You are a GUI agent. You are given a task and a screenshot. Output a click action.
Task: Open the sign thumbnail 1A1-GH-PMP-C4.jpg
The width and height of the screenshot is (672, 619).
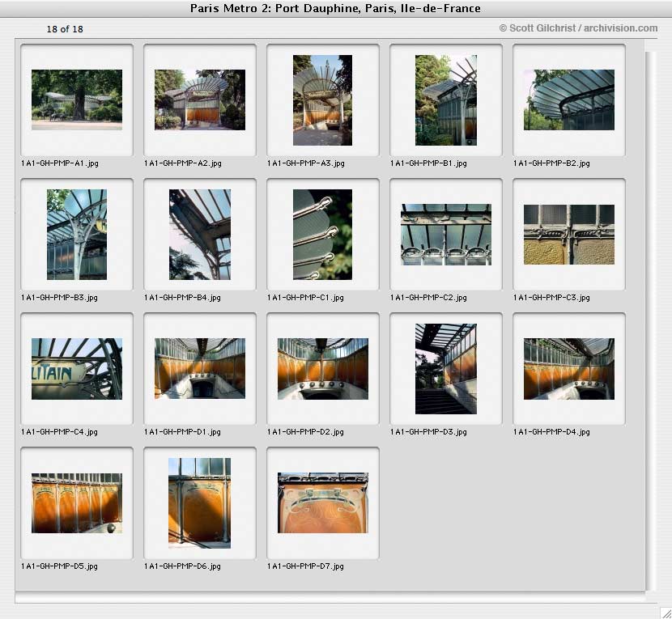[77, 369]
